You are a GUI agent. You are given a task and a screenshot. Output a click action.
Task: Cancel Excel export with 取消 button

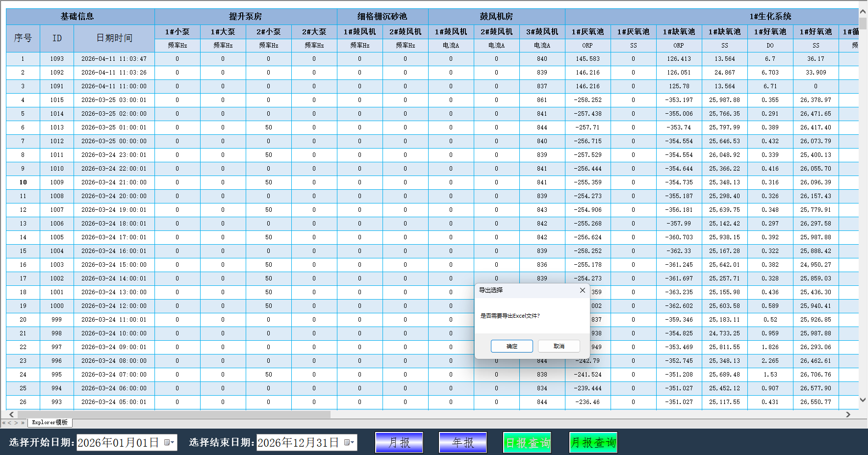[559, 346]
